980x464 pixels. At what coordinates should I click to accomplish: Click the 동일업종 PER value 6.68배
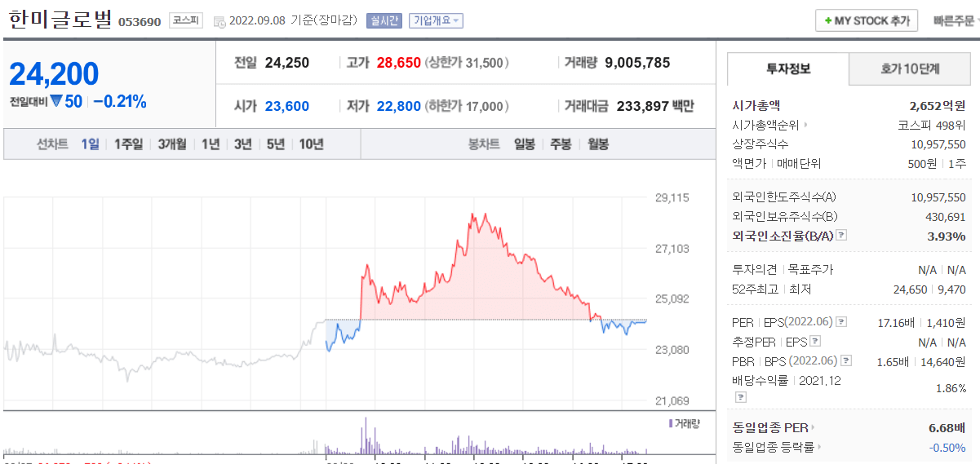click(947, 427)
